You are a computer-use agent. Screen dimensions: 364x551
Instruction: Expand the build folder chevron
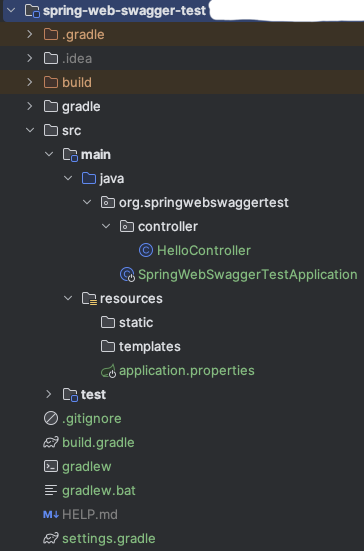click(30, 82)
